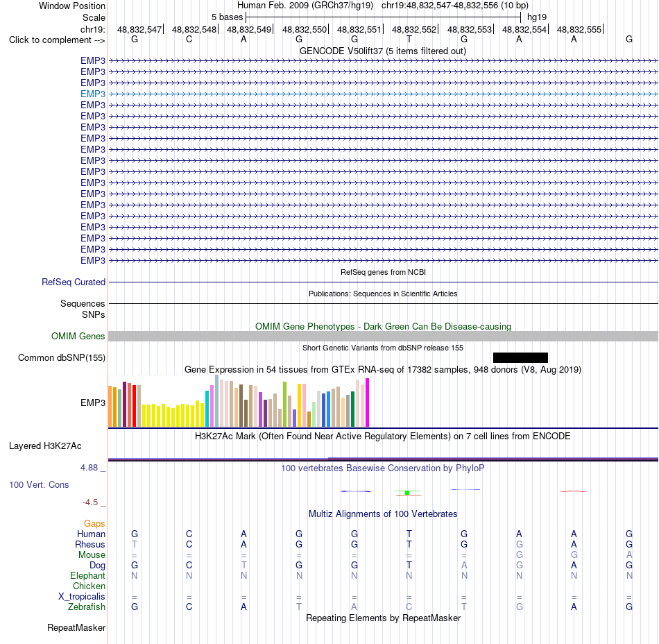Click position label 48,832,550
Viewport: 659px width, 644px height.
click(305, 29)
